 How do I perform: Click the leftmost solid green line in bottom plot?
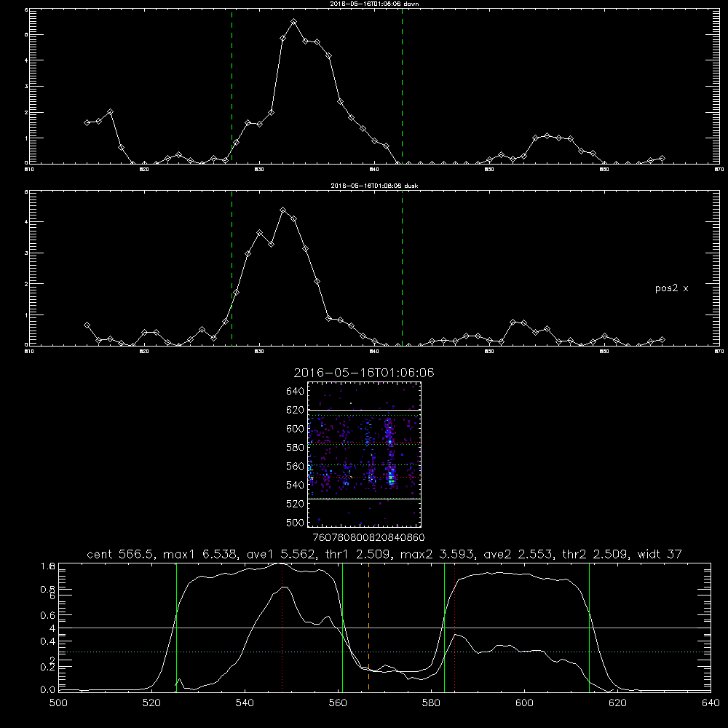click(x=176, y=627)
